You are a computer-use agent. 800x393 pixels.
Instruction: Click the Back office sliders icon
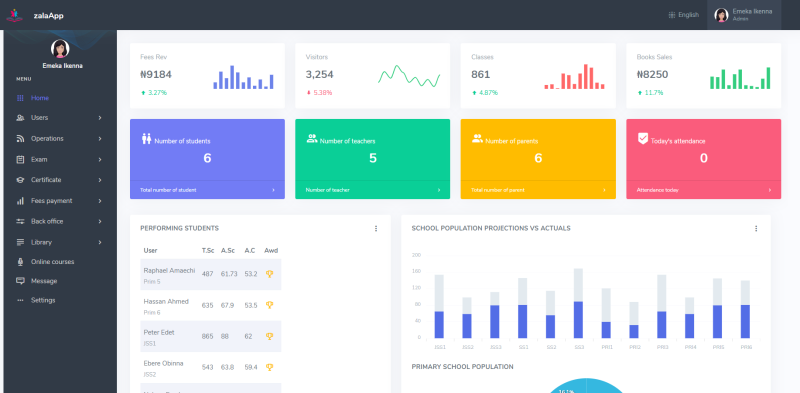pos(20,222)
